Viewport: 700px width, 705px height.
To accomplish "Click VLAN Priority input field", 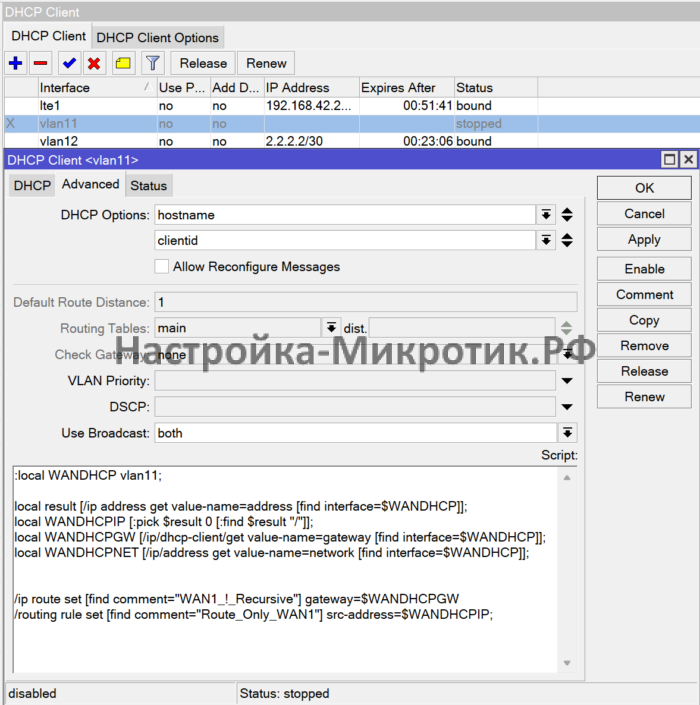I will pos(355,381).
